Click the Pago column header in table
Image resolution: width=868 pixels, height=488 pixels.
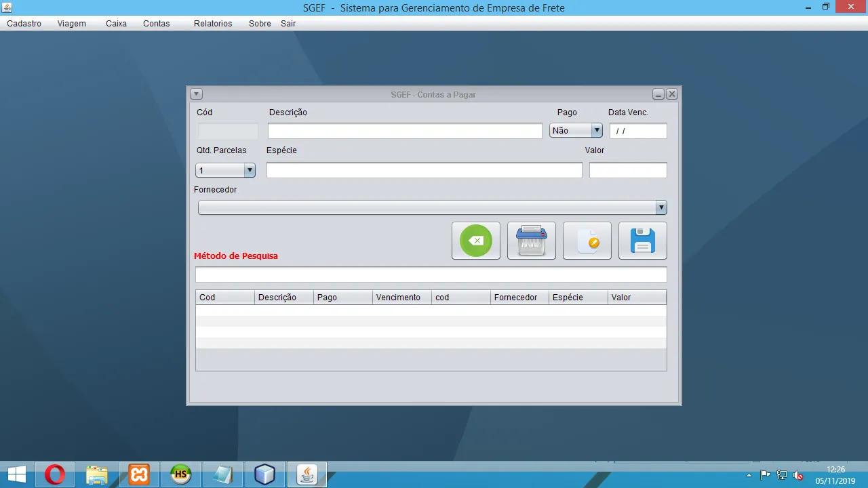pyautogui.click(x=343, y=298)
